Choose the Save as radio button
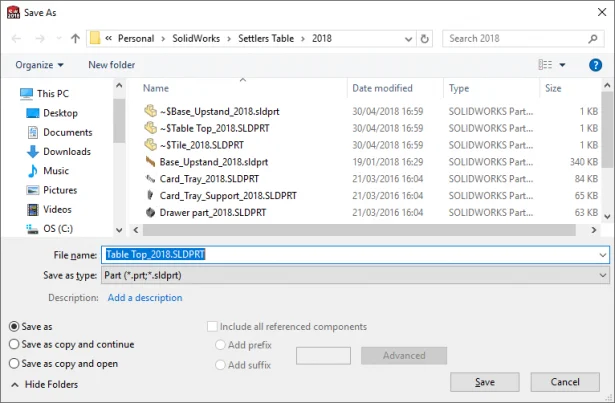The height and width of the screenshot is (403, 615). [x=15, y=326]
